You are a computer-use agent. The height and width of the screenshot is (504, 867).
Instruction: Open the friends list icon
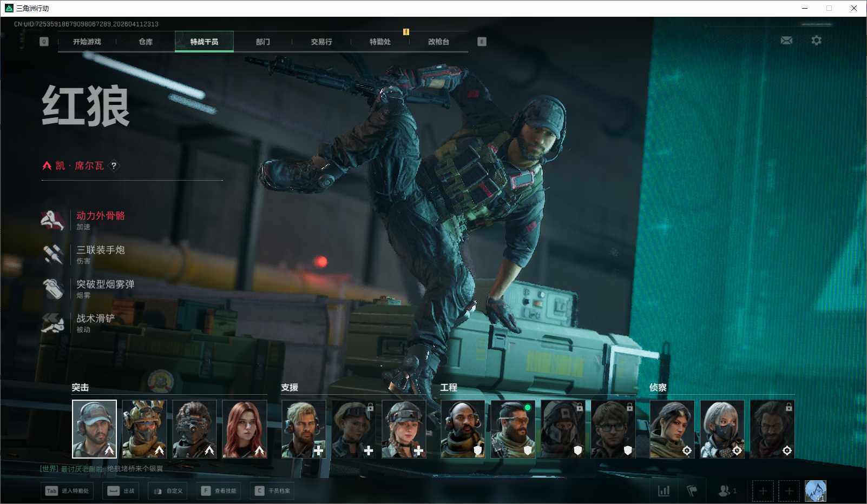click(x=725, y=490)
